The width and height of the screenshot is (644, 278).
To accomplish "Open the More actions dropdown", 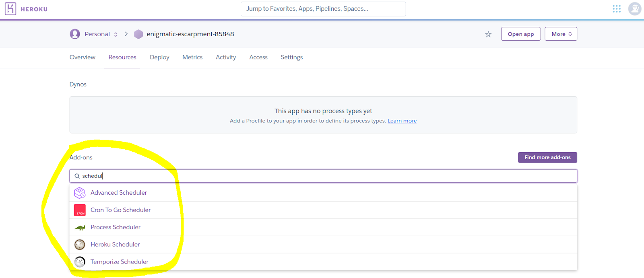I will pyautogui.click(x=561, y=34).
